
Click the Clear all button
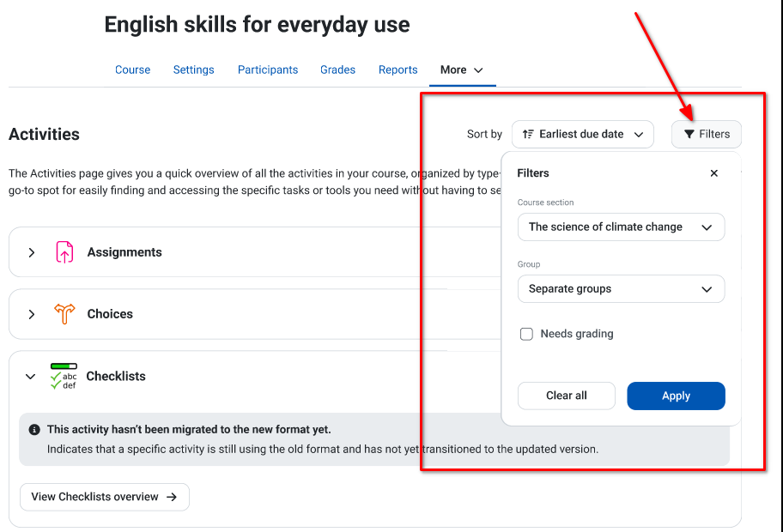tap(567, 396)
